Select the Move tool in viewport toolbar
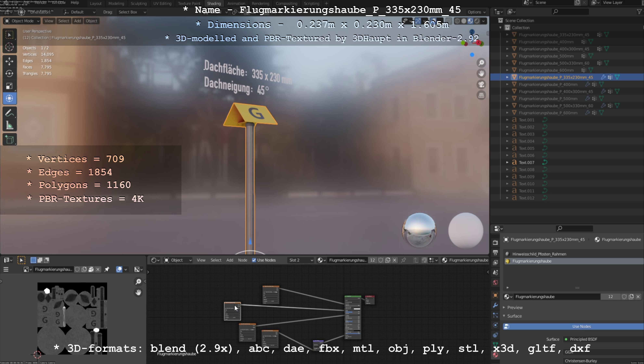This screenshot has height=364, width=644. (9, 61)
